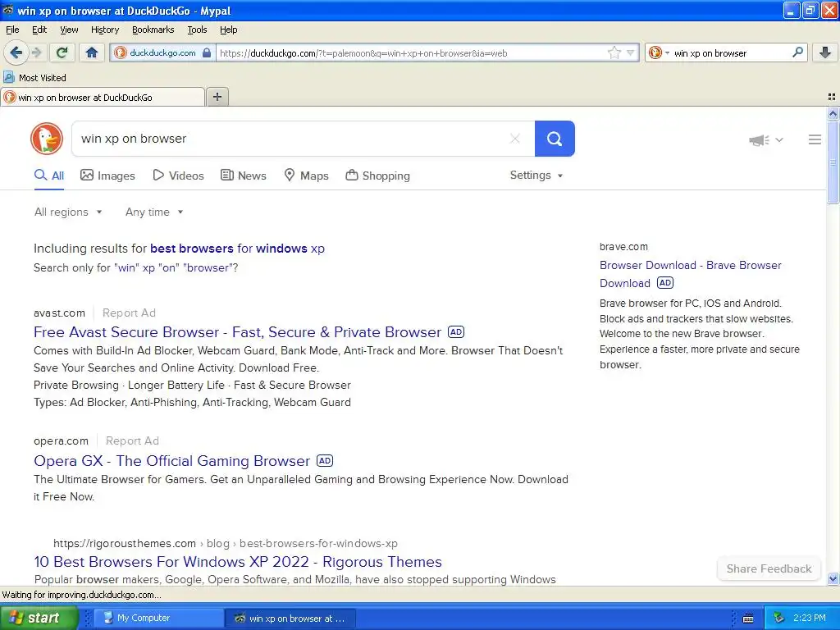This screenshot has width=840, height=630.
Task: Click the magnifier in the toolbar search box
Action: pos(797,52)
